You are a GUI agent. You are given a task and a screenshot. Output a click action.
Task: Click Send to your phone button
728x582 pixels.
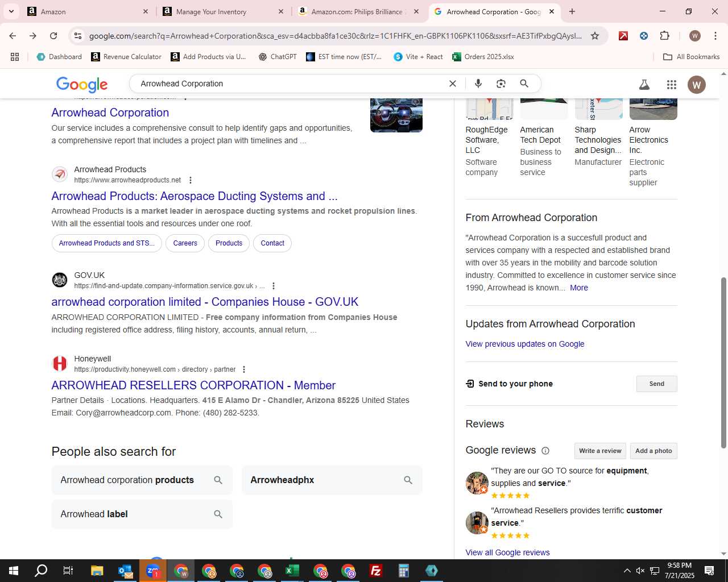(656, 384)
